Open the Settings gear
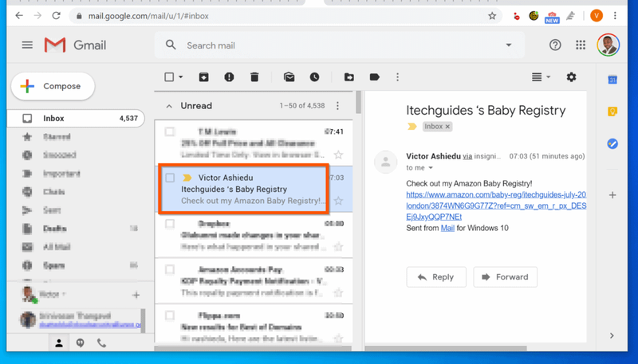The height and width of the screenshot is (364, 638). point(571,76)
